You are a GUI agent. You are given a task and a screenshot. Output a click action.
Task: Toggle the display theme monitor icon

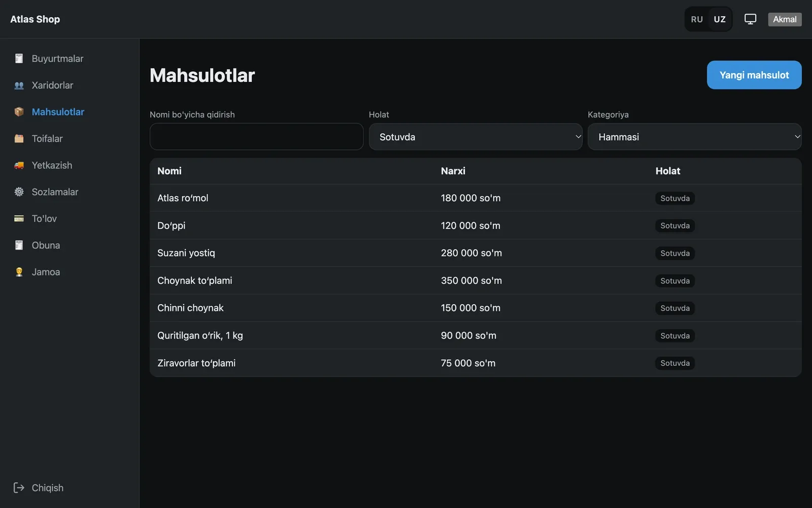pyautogui.click(x=750, y=19)
